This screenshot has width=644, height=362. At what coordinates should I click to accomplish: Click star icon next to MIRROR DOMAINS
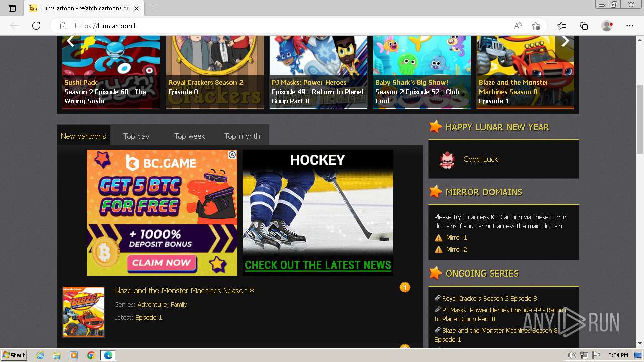click(435, 192)
